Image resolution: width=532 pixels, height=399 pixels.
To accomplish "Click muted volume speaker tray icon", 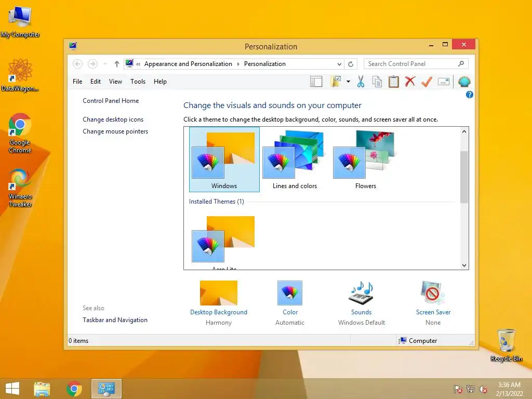I will coord(483,389).
